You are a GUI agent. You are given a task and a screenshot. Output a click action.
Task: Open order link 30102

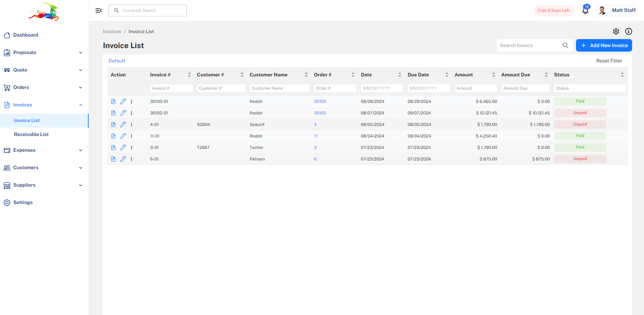point(320,113)
